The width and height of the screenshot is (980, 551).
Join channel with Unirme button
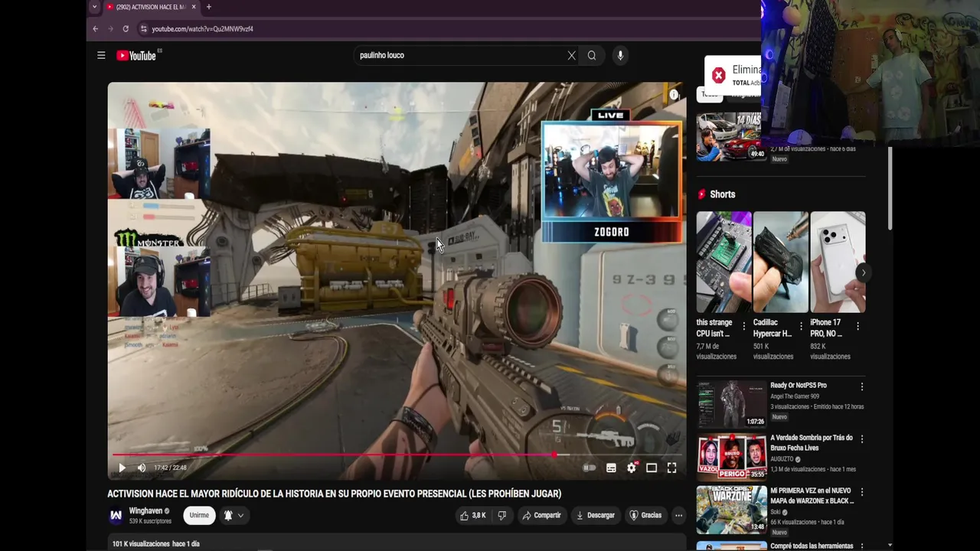click(x=199, y=516)
